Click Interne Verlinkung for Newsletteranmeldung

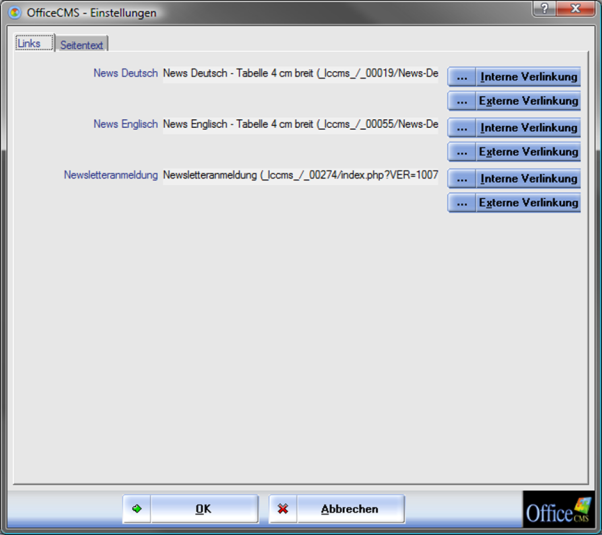point(528,179)
